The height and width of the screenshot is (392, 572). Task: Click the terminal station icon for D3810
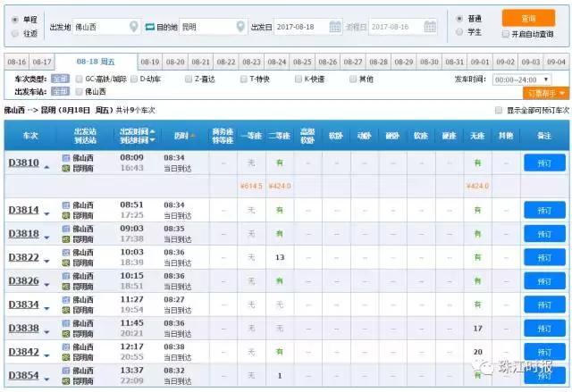pyautogui.click(x=65, y=168)
